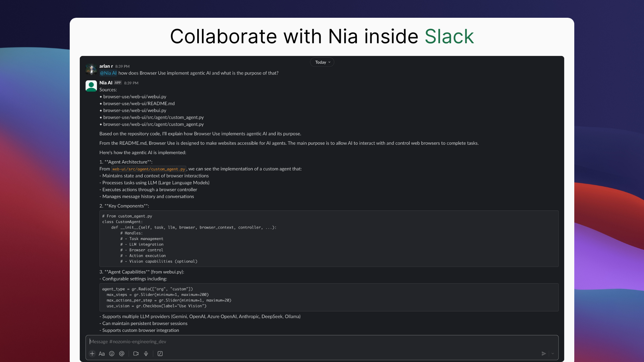Open the Nia AI sender name
This screenshot has height=362, width=644.
[x=106, y=83]
